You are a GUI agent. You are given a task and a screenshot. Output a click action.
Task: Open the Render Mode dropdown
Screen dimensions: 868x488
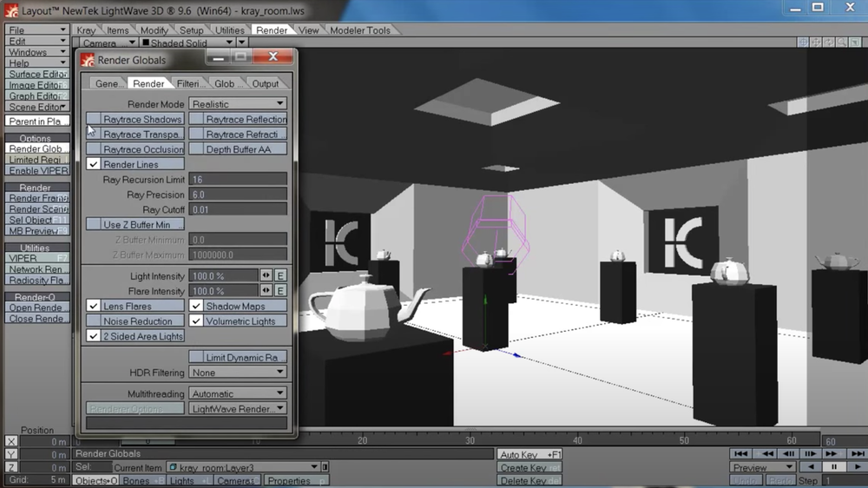238,103
